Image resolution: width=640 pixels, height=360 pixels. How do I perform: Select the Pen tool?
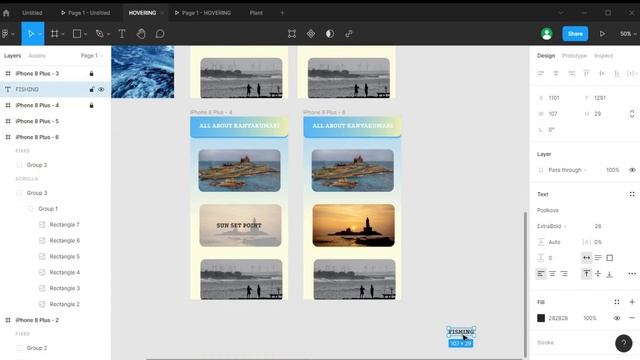99,34
